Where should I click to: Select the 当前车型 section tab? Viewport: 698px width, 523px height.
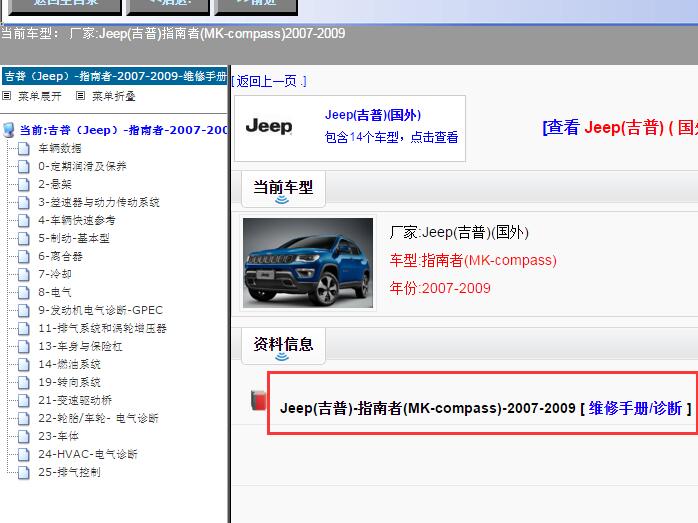click(x=283, y=188)
